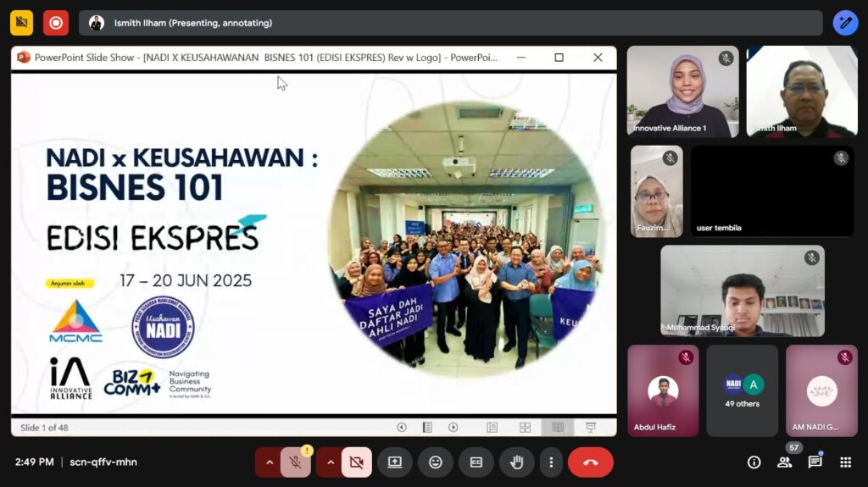Expand the video settings arrow
This screenshot has width=868, height=487.
[331, 462]
